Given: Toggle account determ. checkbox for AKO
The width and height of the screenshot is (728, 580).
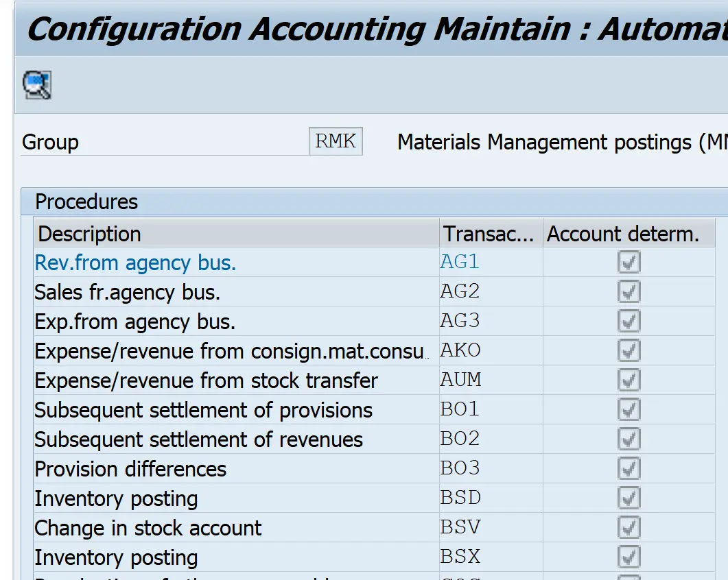Looking at the screenshot, I should pyautogui.click(x=629, y=351).
